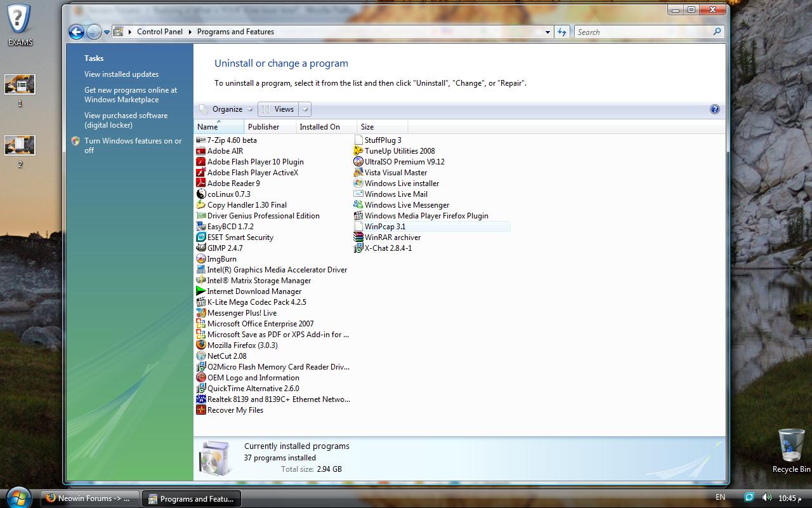Open the help question mark icon
812x508 pixels.
click(x=714, y=109)
